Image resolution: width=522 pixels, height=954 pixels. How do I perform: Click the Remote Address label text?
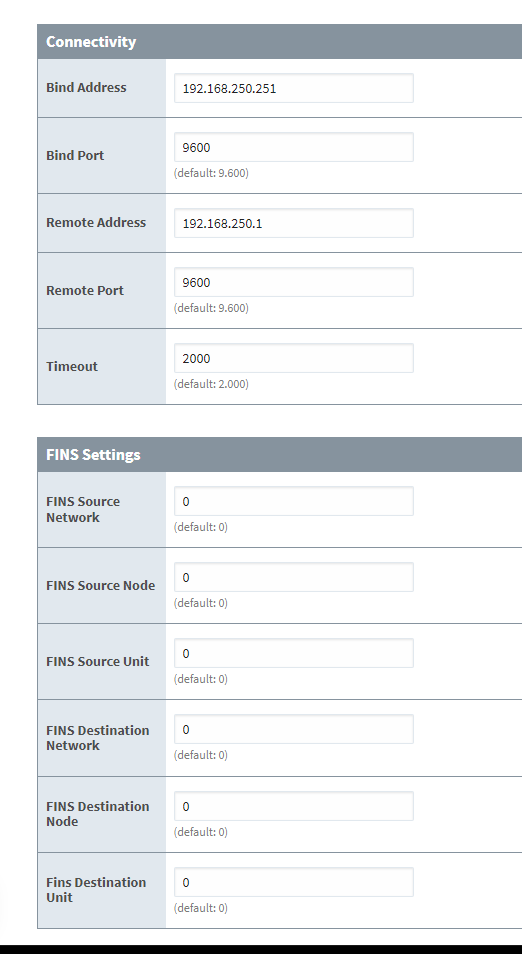tap(96, 223)
